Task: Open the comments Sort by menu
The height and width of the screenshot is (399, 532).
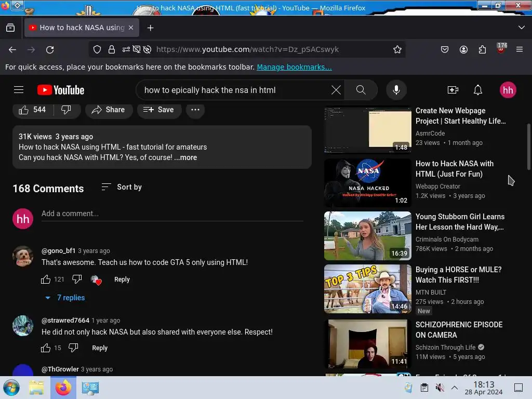Action: click(122, 187)
